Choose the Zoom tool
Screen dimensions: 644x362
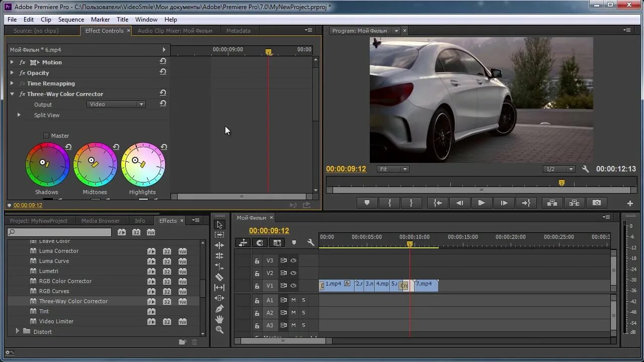pyautogui.click(x=220, y=331)
